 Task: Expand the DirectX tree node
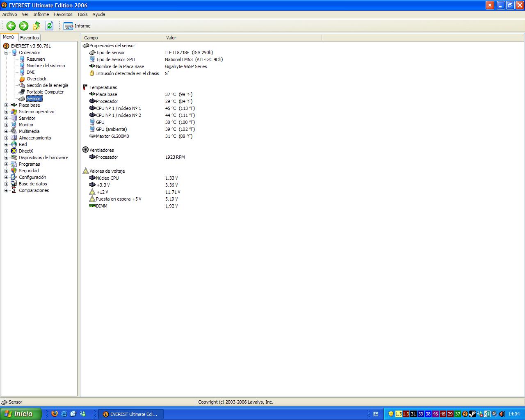(6, 151)
